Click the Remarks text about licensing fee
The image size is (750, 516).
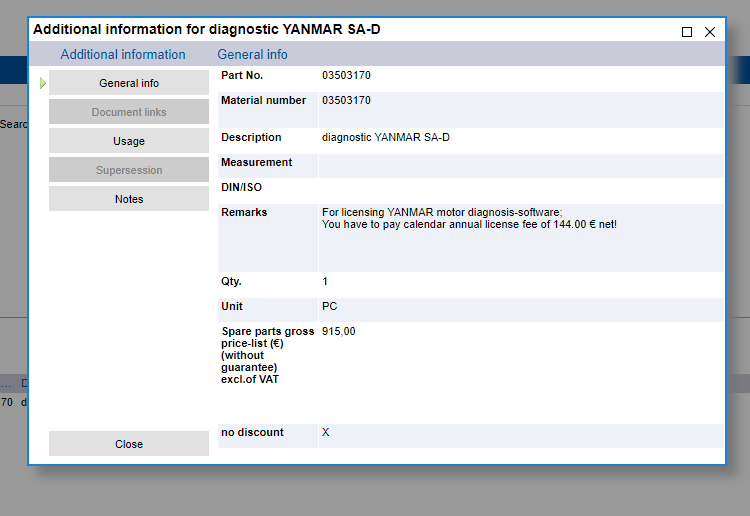[469, 218]
